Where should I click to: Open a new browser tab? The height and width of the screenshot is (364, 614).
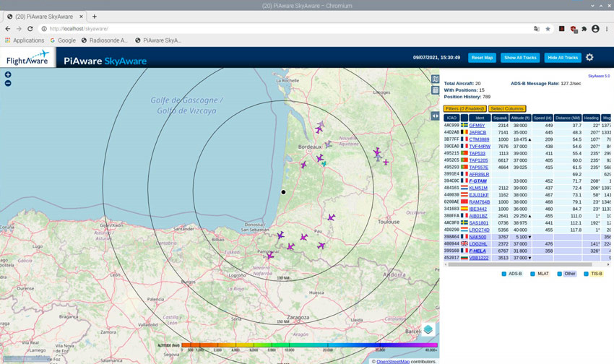95,17
